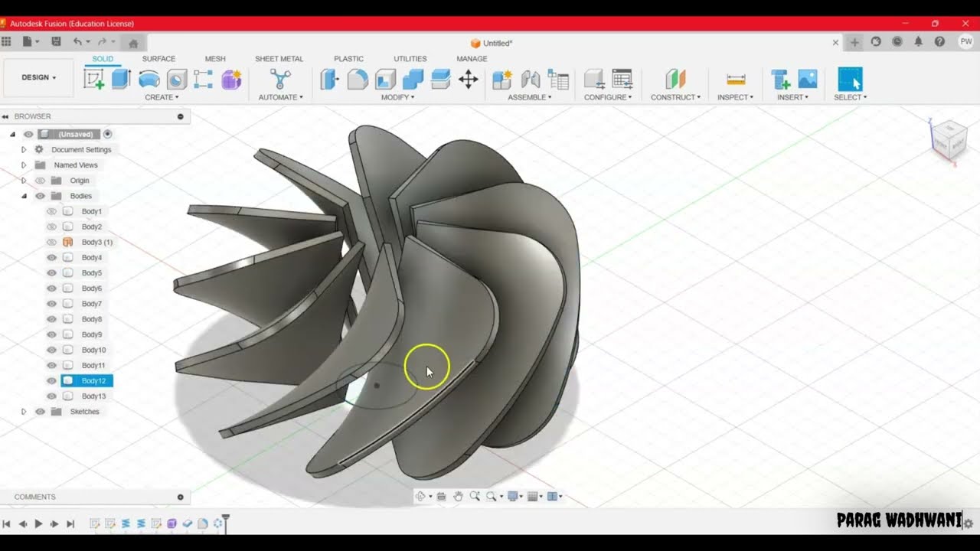980x551 pixels.
Task: Use the Shell tool
Action: pyautogui.click(x=385, y=79)
